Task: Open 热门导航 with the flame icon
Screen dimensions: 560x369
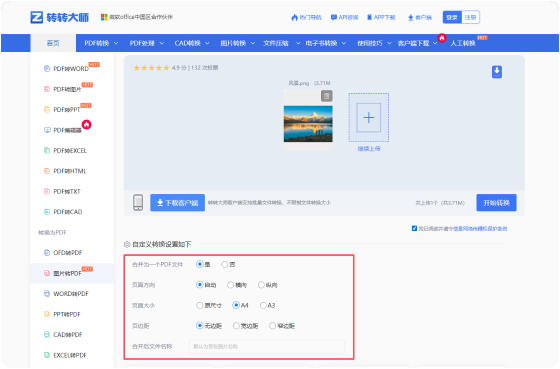Action: coord(306,17)
